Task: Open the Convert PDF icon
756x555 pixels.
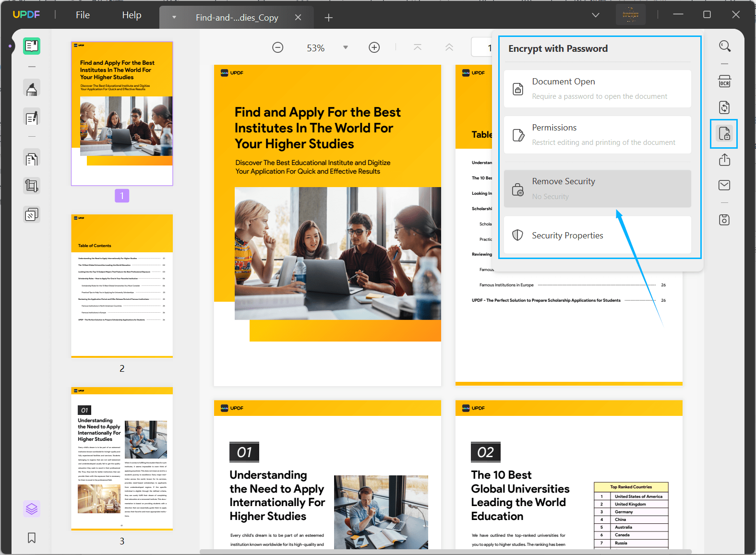Action: coord(724,107)
